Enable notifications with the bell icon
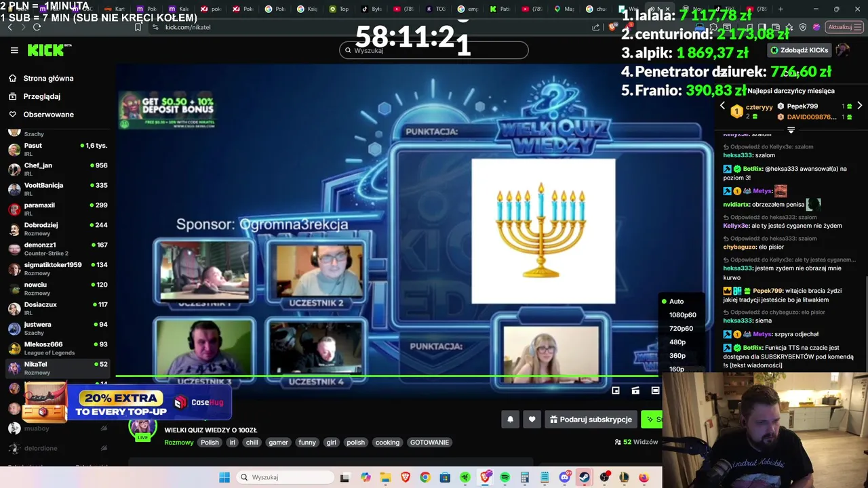The image size is (868, 488). [x=511, y=420]
